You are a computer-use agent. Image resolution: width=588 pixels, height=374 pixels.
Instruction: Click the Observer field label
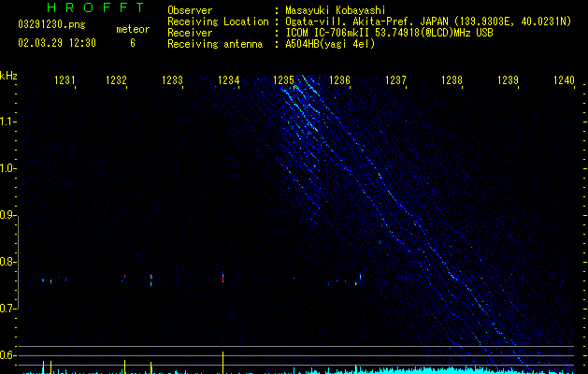pos(190,10)
